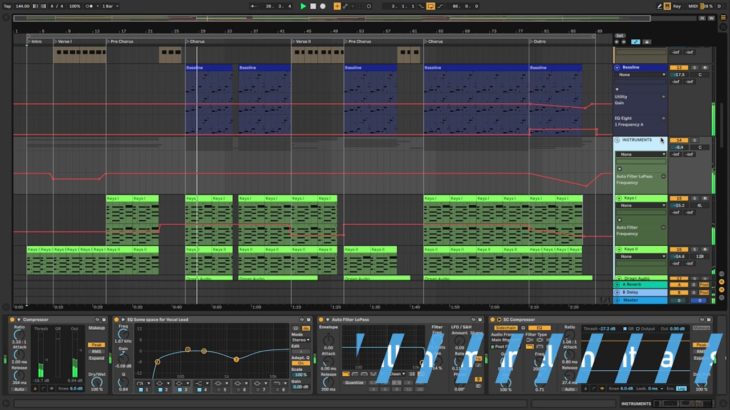Viewport: 730px width, 410px height.
Task: Unfold the A Reverb return track
Action: coord(618,284)
